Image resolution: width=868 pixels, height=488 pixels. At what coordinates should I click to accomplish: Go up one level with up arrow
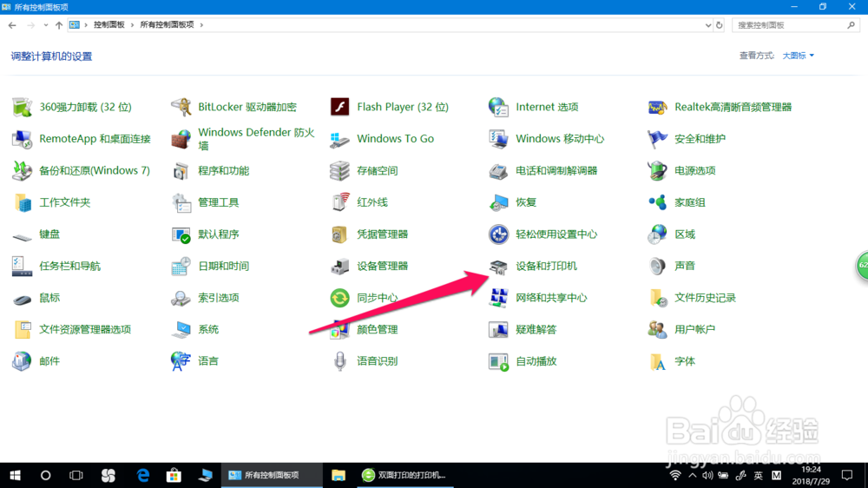(59, 25)
